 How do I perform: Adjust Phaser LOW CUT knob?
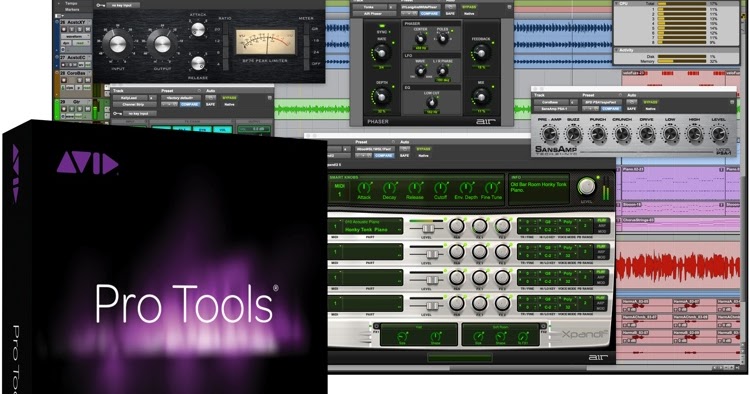point(431,102)
